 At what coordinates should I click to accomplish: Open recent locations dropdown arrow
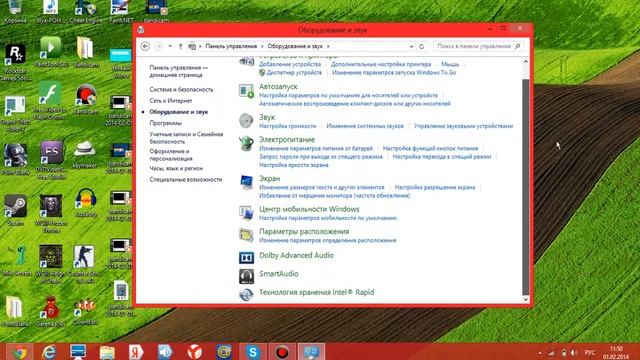[170, 46]
